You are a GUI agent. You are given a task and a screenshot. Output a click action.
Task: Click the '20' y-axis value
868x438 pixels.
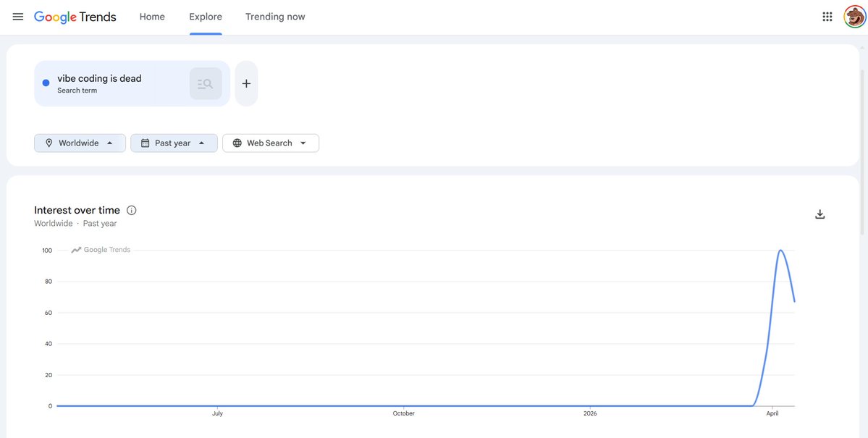(49, 375)
